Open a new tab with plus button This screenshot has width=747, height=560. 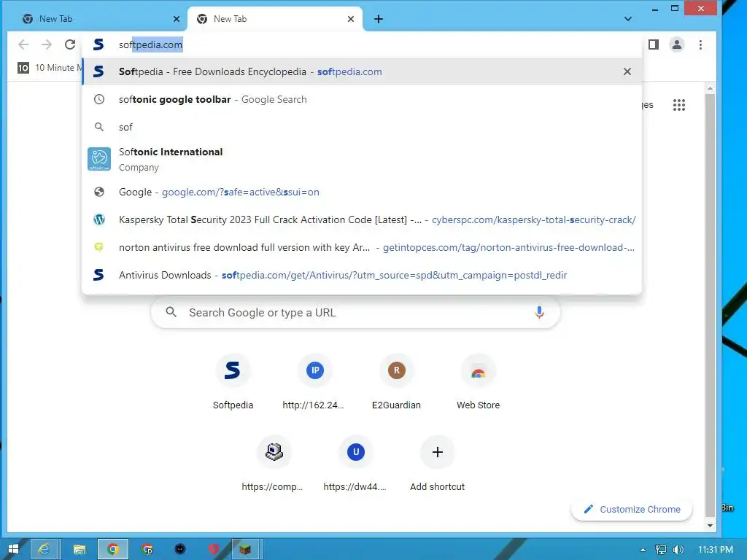click(379, 19)
